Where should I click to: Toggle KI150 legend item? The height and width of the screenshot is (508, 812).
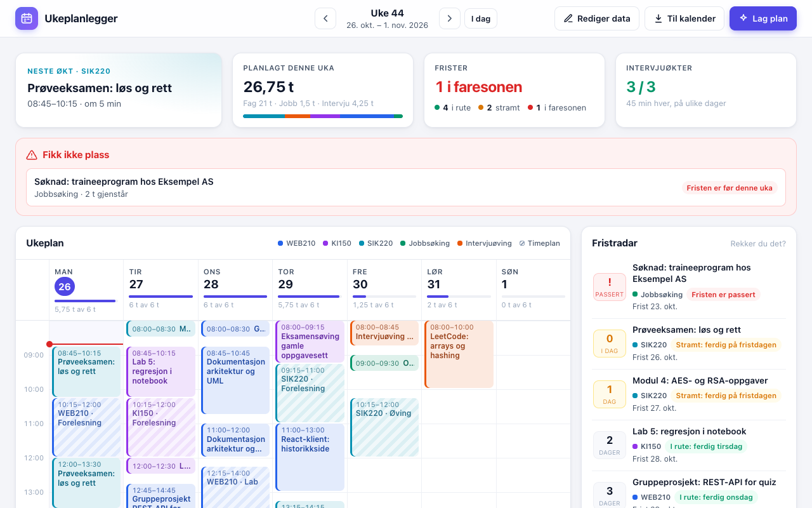337,243
